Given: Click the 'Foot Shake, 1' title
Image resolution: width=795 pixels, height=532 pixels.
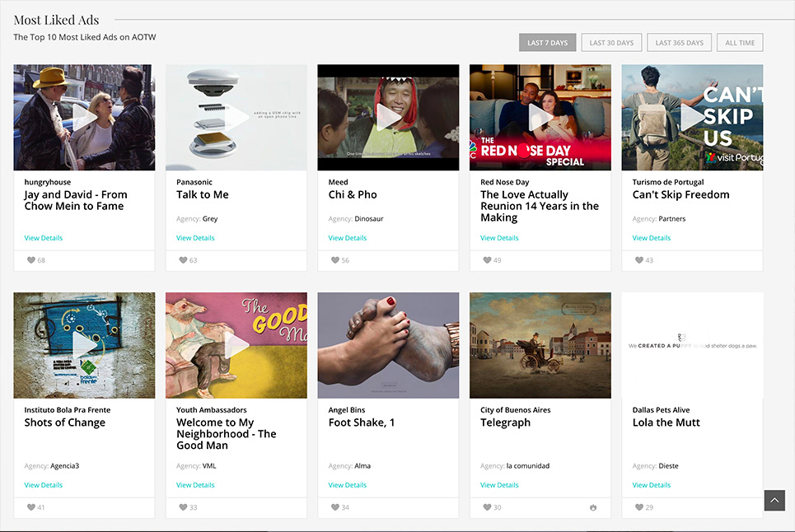Looking at the screenshot, I should [362, 422].
